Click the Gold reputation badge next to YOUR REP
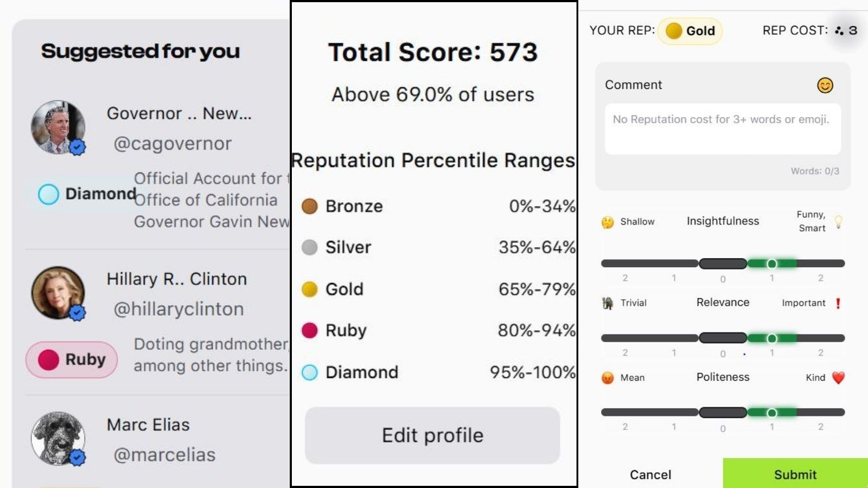 click(690, 31)
